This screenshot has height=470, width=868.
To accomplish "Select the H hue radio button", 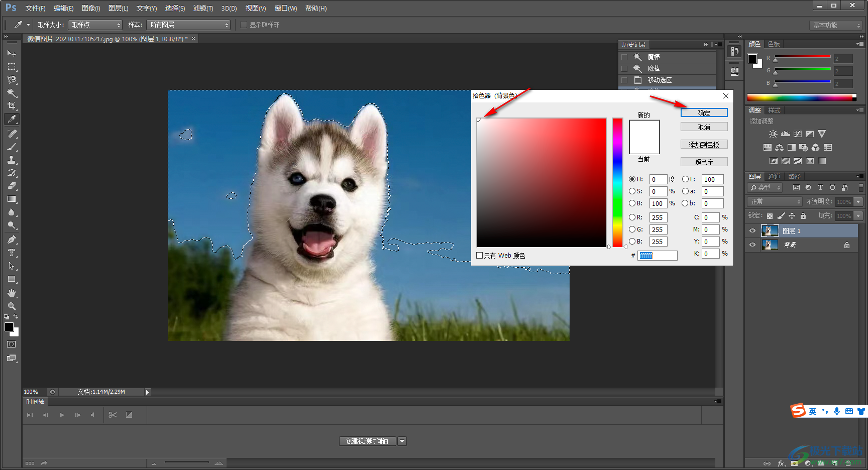I will tap(632, 179).
